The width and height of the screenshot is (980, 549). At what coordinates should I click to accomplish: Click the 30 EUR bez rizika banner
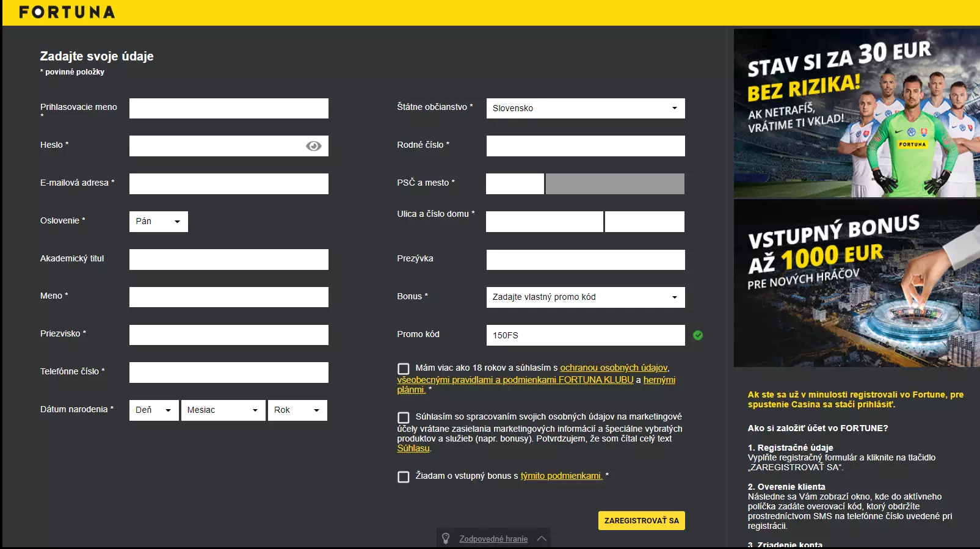[x=856, y=113]
